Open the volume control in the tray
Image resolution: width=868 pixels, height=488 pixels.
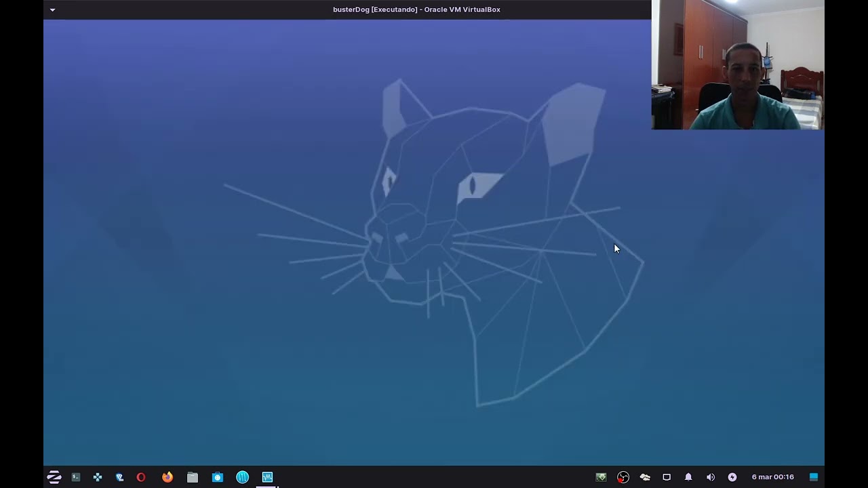click(x=710, y=477)
